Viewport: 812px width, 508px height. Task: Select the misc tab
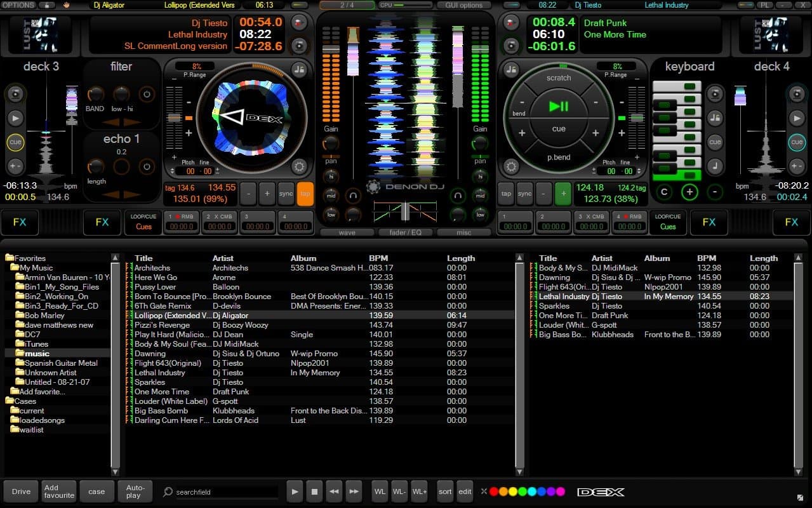click(x=463, y=232)
